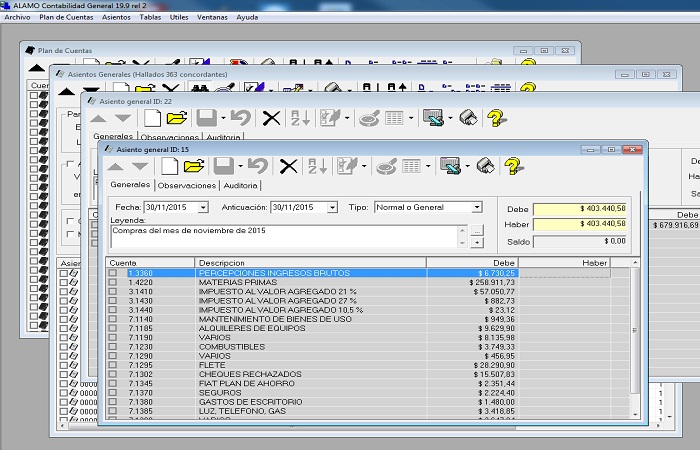Open the Anticuación date dropdown
700x450 pixels.
click(332, 207)
